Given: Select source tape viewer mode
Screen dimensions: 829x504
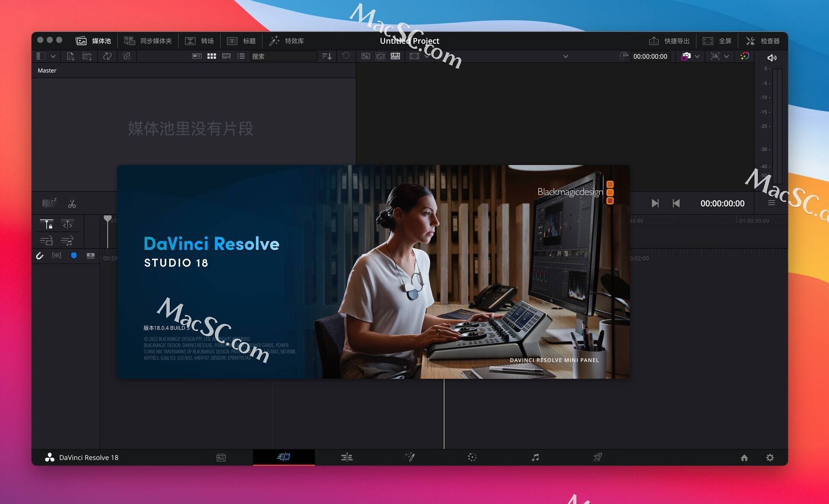Looking at the screenshot, I should click(380, 56).
